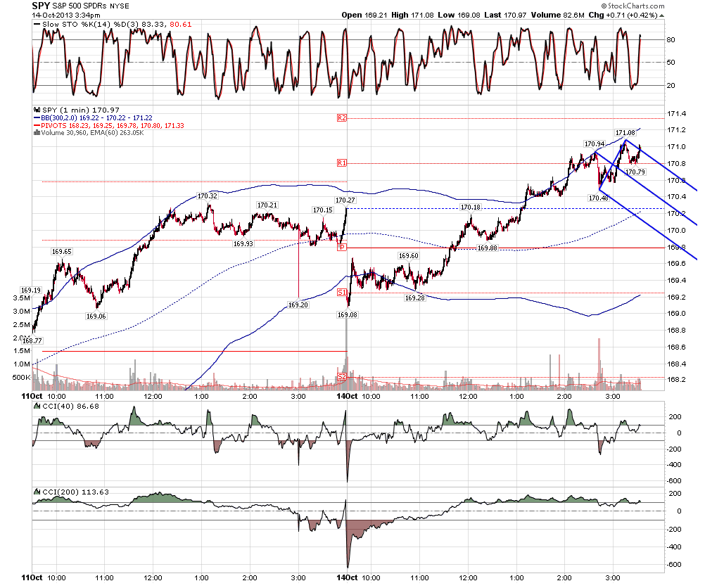705x588 pixels.
Task: Click the 169.93 price label on chart
Action: pyautogui.click(x=243, y=243)
